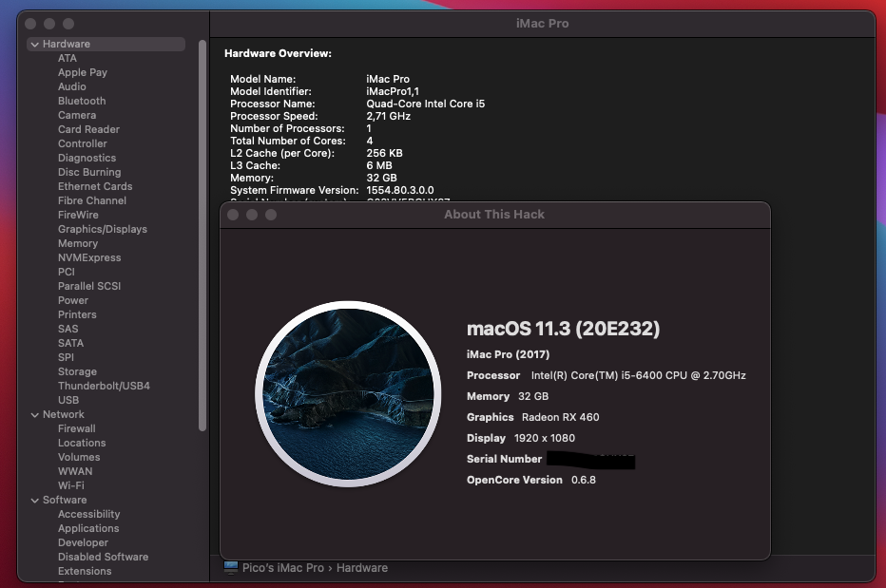886x588 pixels.
Task: Select Printers in the sidebar
Action: pos(77,314)
